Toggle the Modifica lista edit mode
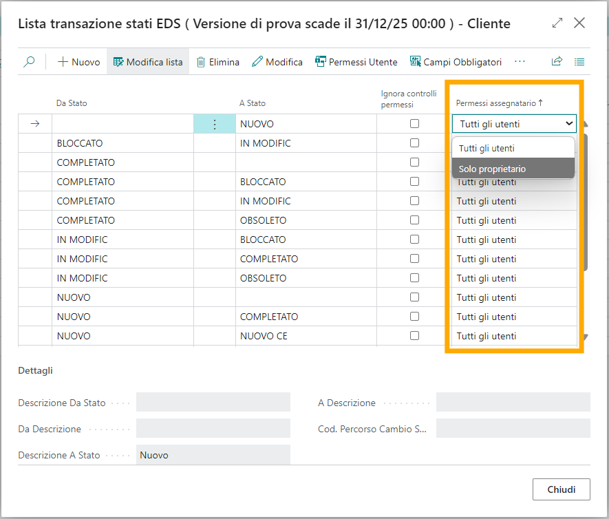Image resolution: width=609 pixels, height=519 pixels. click(x=148, y=62)
